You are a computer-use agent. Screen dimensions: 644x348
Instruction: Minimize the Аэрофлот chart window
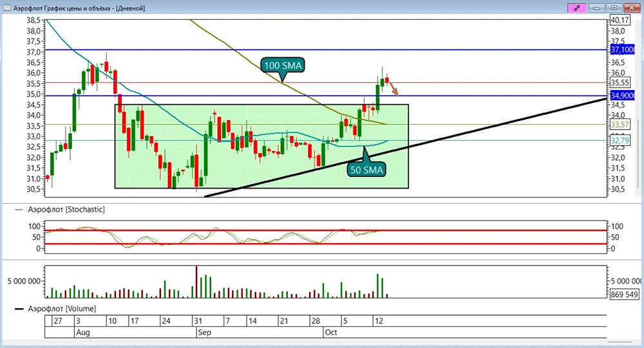pos(596,8)
